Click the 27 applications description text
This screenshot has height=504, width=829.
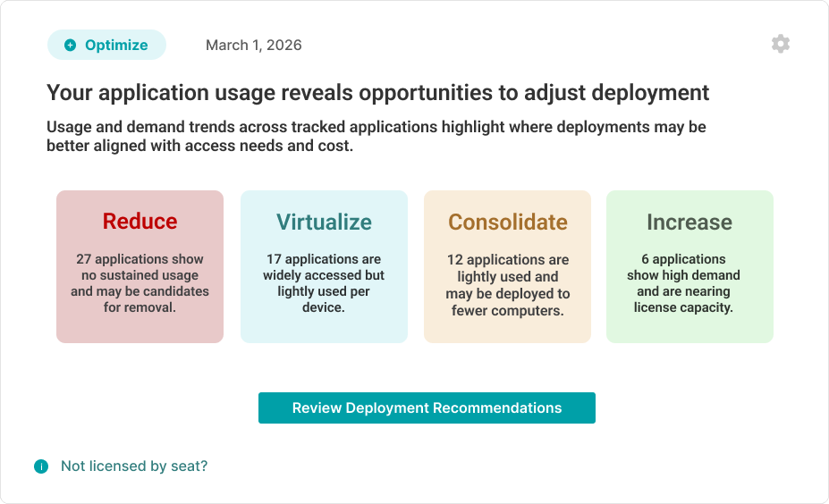point(140,283)
